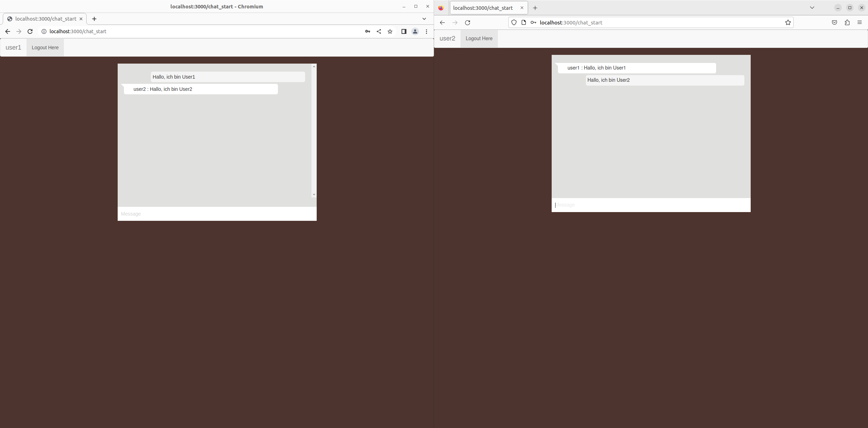Open Firefox list all tabs chevron

click(812, 8)
